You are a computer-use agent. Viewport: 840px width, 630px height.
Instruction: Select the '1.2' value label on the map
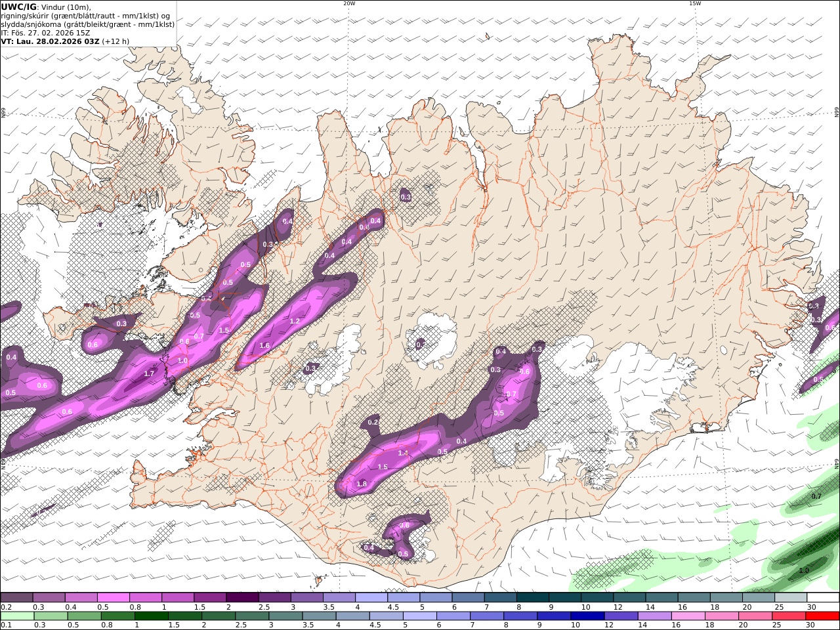tap(295, 321)
